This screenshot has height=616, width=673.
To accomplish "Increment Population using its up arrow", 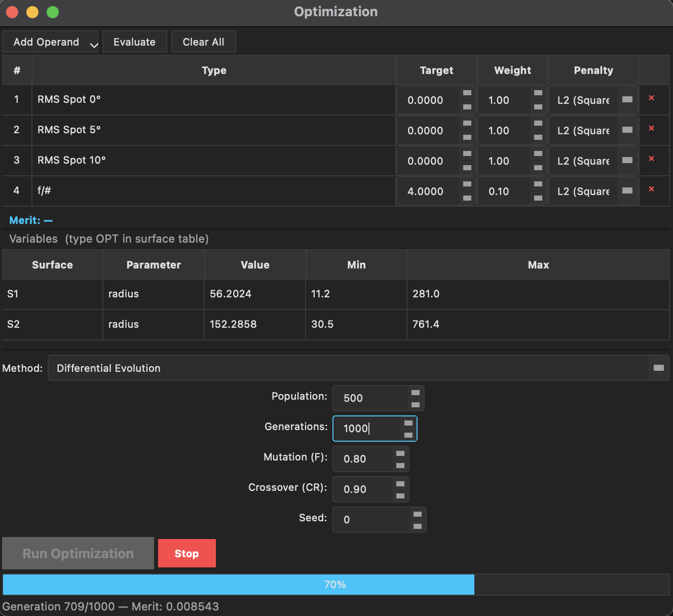I will 416,393.
